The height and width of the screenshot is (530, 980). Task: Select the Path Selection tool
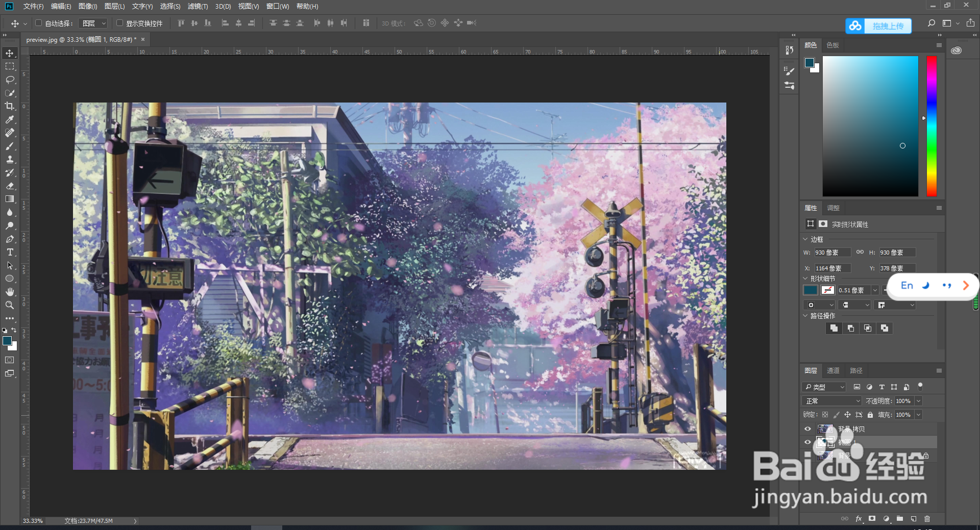click(10, 265)
